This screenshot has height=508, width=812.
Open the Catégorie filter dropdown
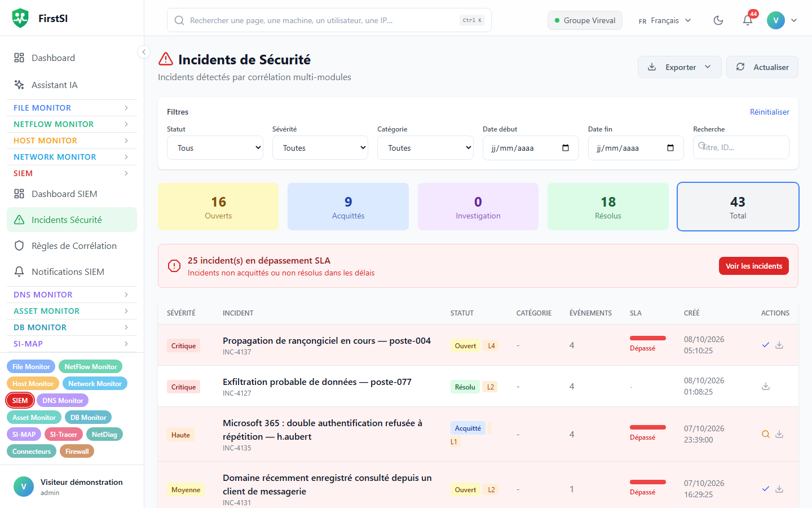click(426, 148)
